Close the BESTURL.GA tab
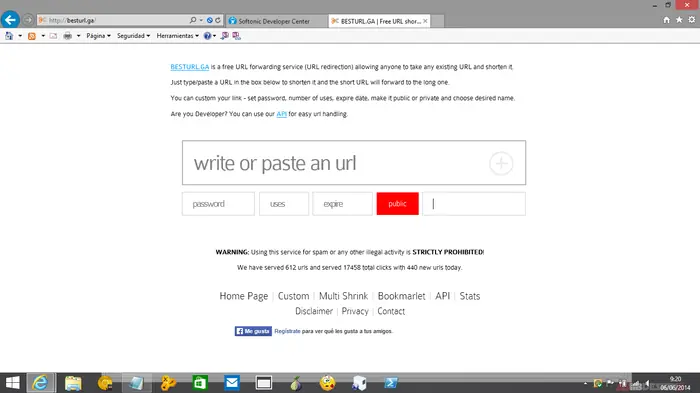 (425, 21)
